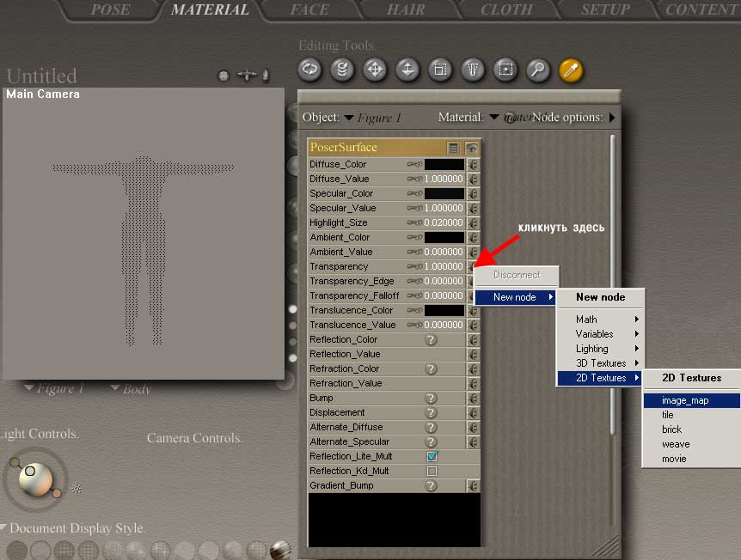Switch to the POSE room tab
The height and width of the screenshot is (560, 741).
point(110,10)
